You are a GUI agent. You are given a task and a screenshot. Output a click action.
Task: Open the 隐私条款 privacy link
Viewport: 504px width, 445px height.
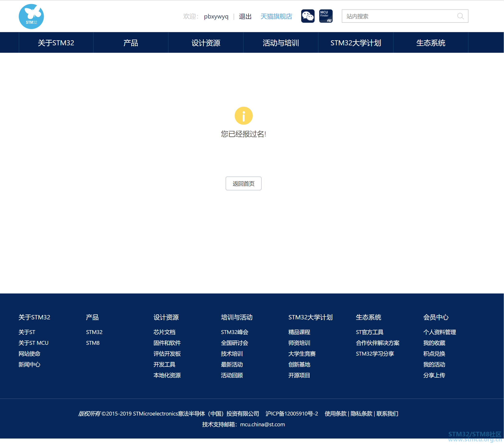coord(361,414)
